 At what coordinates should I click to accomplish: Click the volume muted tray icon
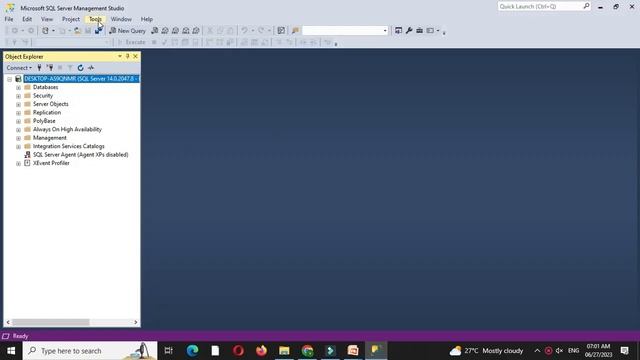pyautogui.click(x=559, y=351)
